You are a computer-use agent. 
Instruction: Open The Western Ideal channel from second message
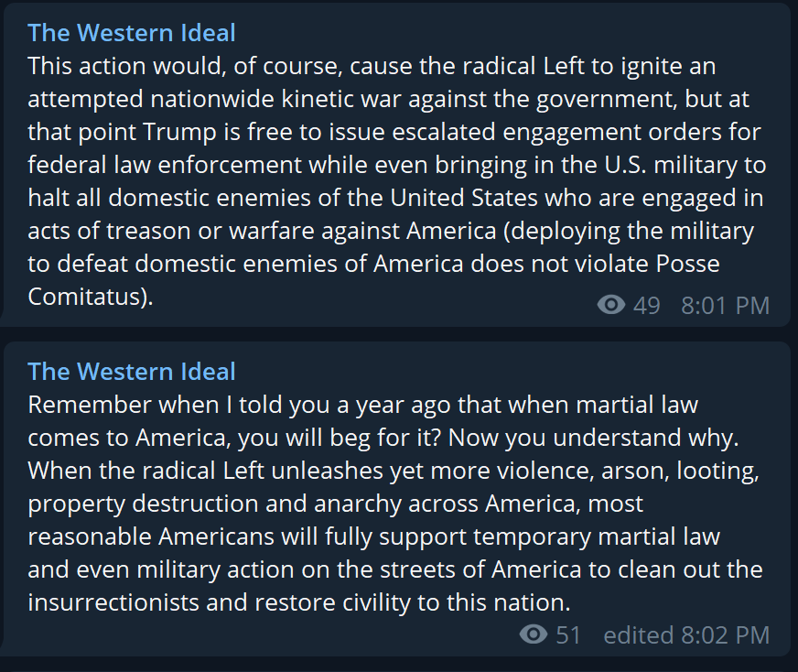coord(131,372)
